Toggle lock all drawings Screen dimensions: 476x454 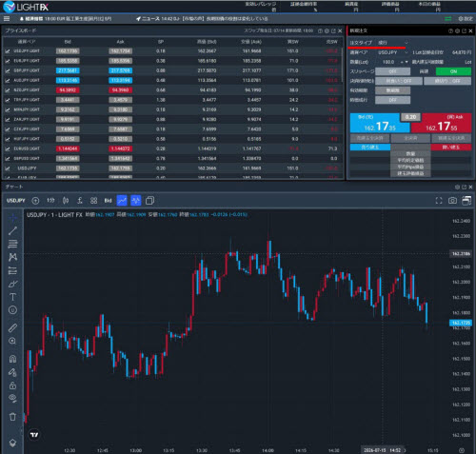(x=12, y=385)
